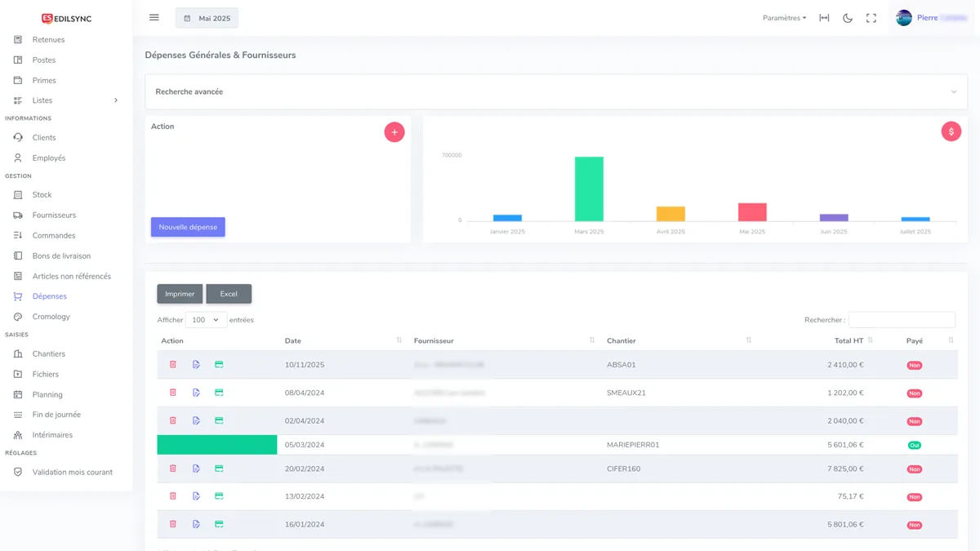Click the pink dollar icon on the chart card

[x=951, y=131]
